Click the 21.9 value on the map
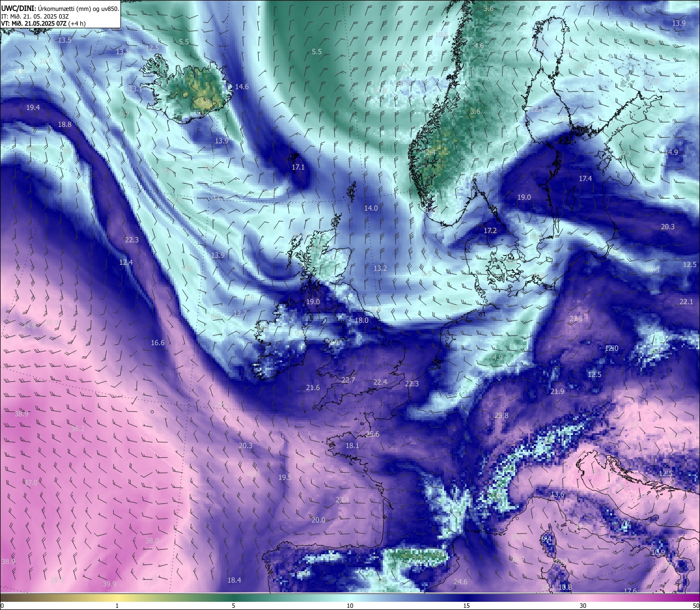This screenshot has width=700, height=610. (557, 392)
